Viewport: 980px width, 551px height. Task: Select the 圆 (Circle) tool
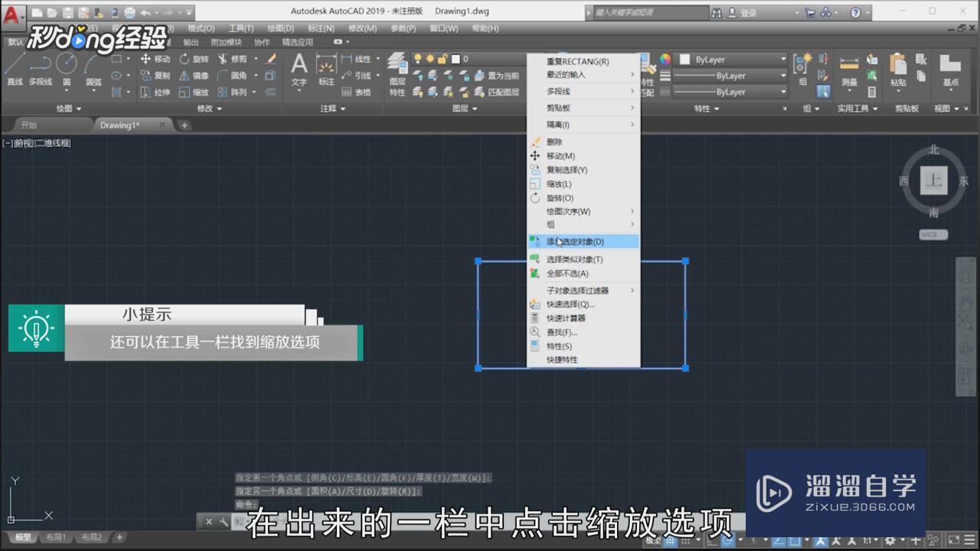coord(67,70)
